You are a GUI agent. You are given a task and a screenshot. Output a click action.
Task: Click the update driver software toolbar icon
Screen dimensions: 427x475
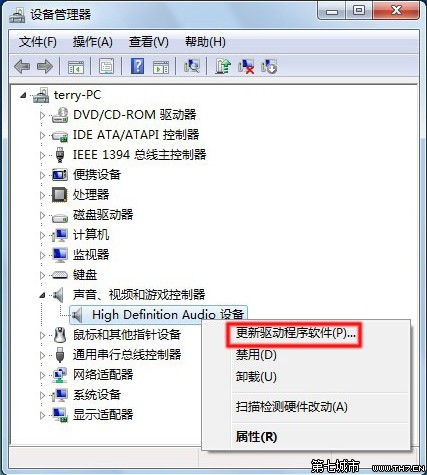click(223, 66)
